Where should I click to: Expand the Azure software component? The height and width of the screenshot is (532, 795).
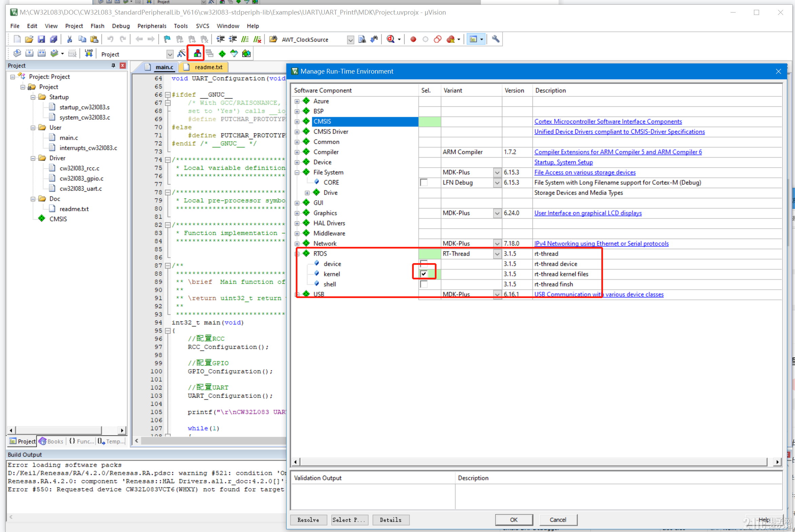coord(297,101)
